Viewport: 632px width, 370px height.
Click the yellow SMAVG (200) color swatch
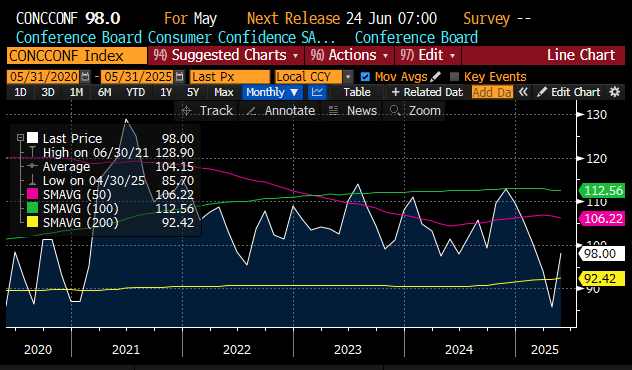point(33,222)
